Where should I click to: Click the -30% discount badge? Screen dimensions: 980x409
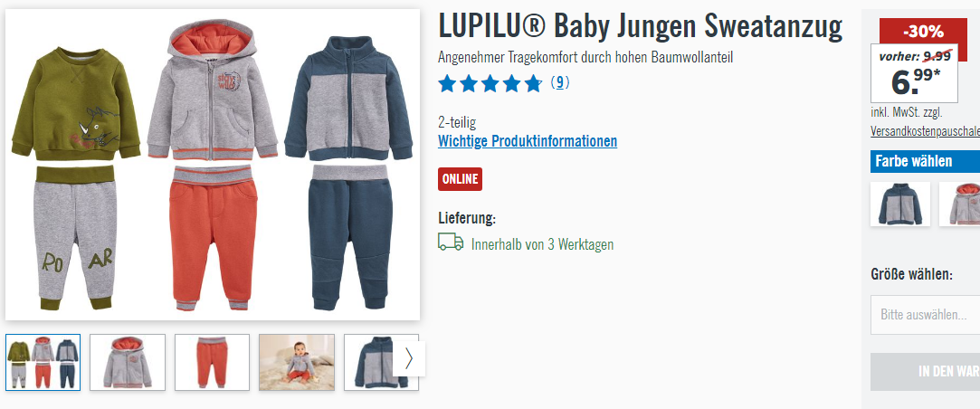pos(923,32)
